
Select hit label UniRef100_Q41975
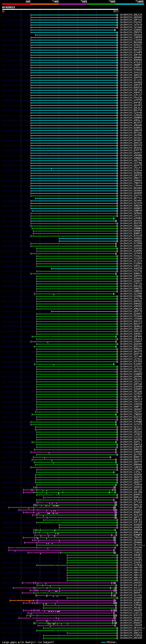131,352
